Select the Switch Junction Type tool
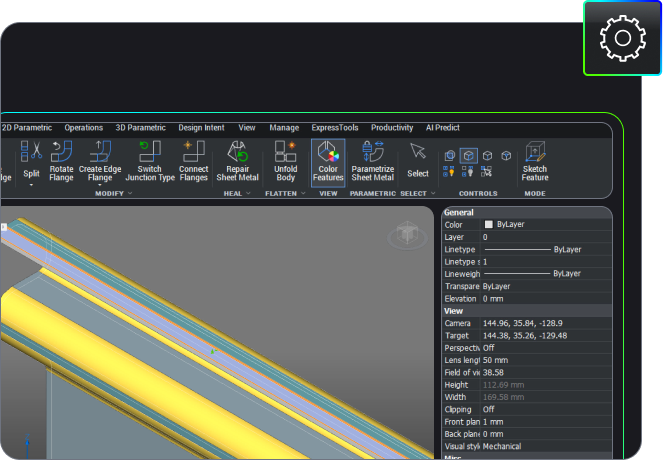This screenshot has width=663, height=460. pos(149,160)
